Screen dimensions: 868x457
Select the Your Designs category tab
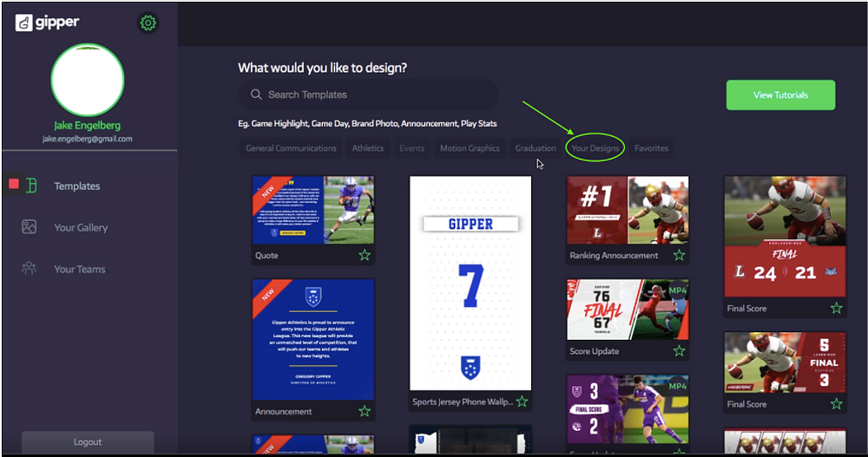coord(595,148)
